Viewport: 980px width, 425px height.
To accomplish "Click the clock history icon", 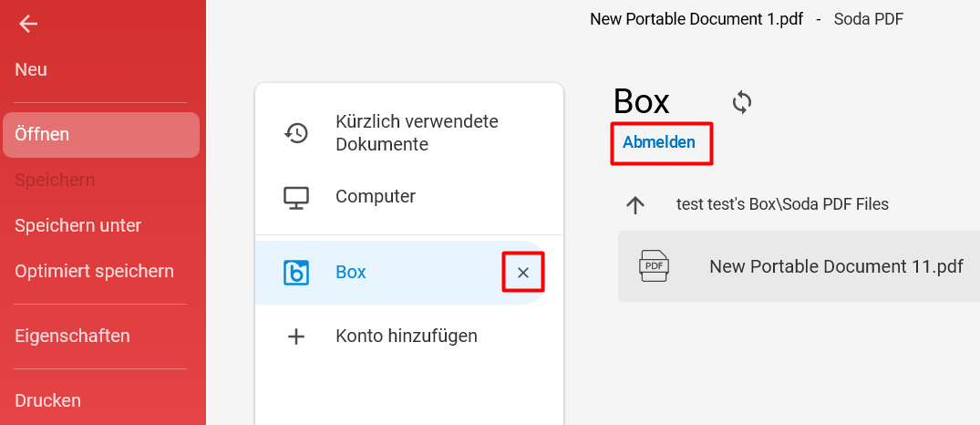I will point(296,132).
